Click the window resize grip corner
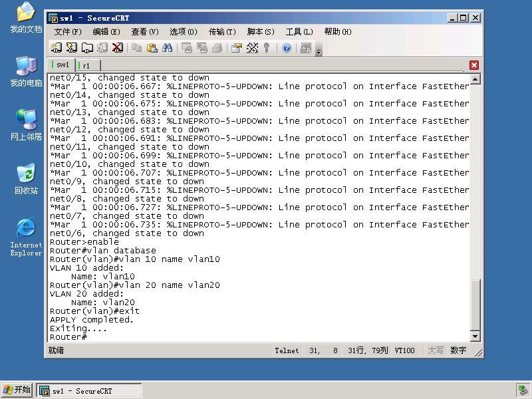 (x=478, y=353)
